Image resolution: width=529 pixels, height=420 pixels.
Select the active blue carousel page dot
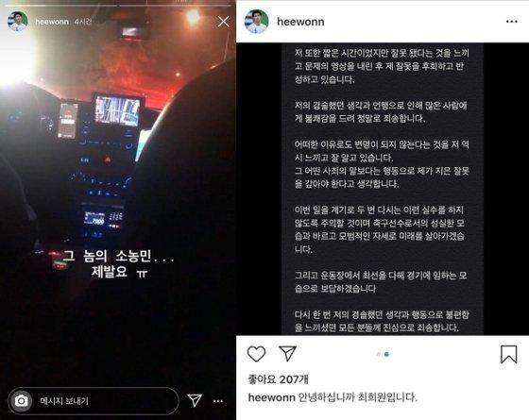387,354
